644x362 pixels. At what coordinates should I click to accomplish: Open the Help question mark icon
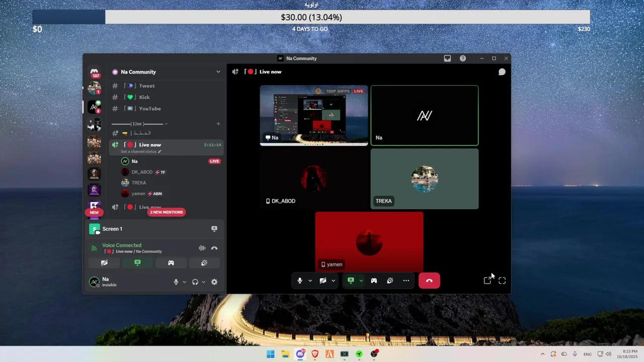463,58
